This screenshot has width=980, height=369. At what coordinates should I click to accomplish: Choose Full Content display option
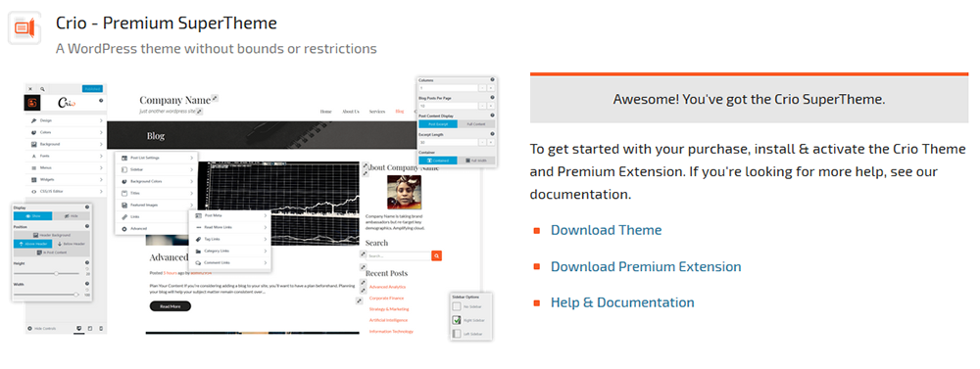pyautogui.click(x=476, y=124)
